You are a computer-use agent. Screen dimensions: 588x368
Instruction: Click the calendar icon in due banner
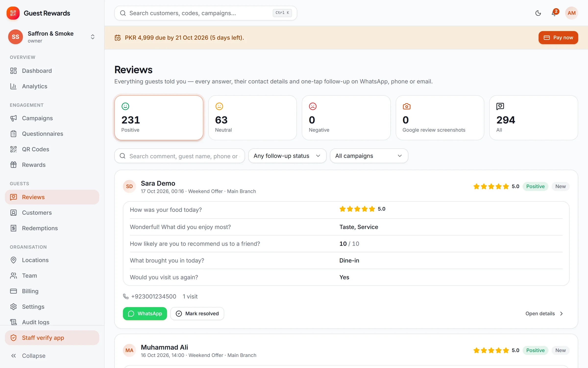click(x=118, y=38)
